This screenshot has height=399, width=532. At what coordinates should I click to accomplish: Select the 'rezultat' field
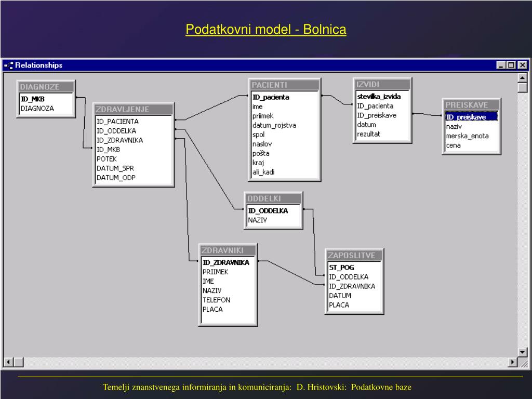pyautogui.click(x=368, y=134)
